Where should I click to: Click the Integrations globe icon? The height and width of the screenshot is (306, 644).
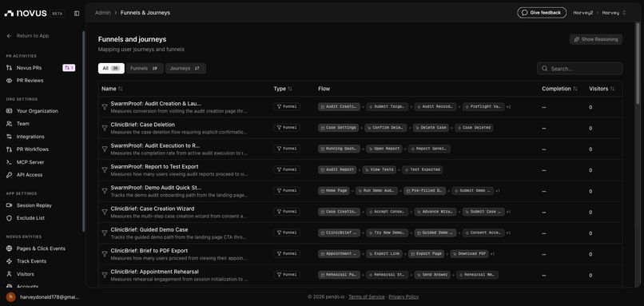[x=9, y=137]
